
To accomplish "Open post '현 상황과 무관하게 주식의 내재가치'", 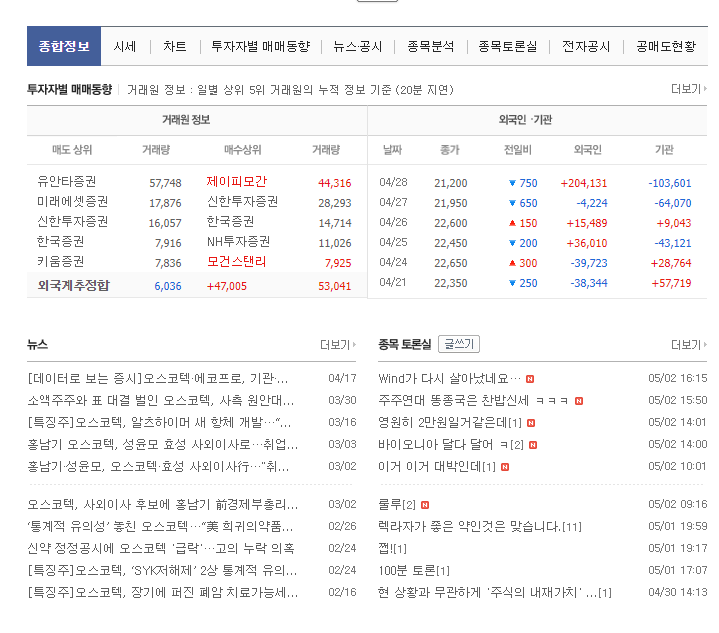I will 495,592.
